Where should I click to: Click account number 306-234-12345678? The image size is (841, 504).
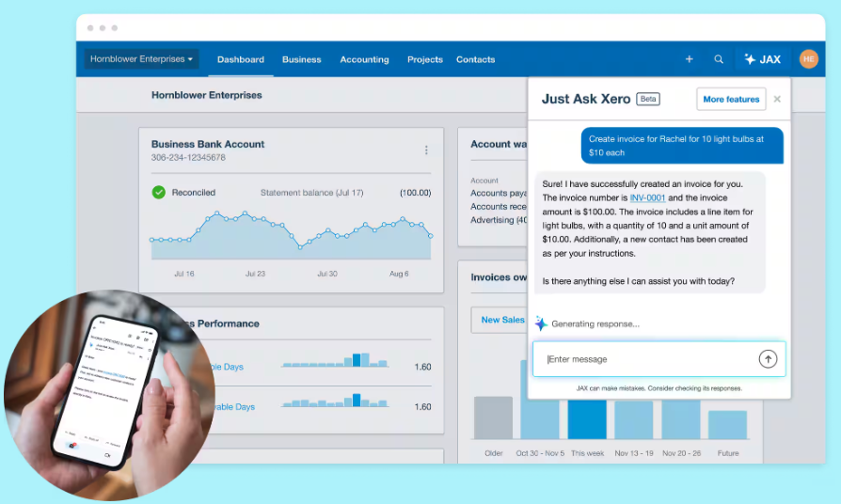[x=188, y=158]
